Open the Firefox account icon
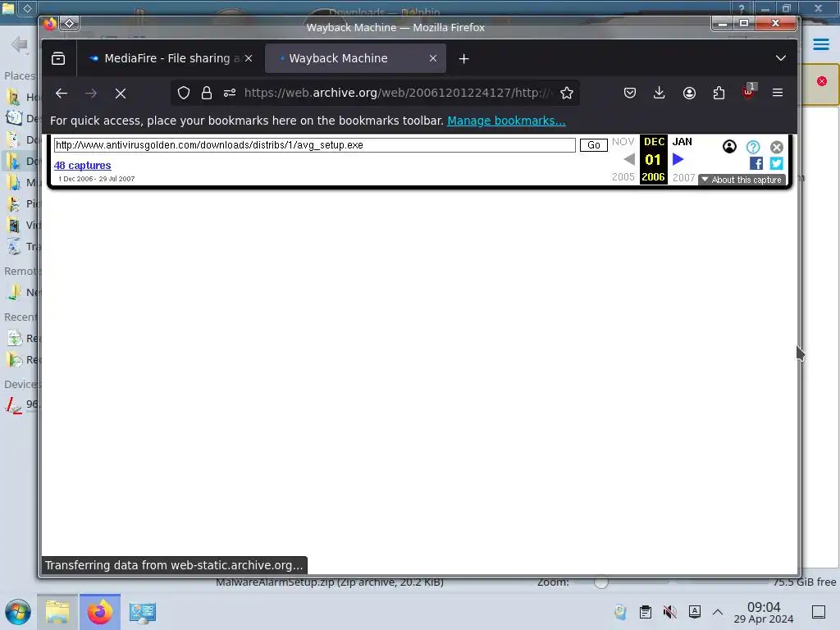The height and width of the screenshot is (630, 840). click(x=689, y=94)
